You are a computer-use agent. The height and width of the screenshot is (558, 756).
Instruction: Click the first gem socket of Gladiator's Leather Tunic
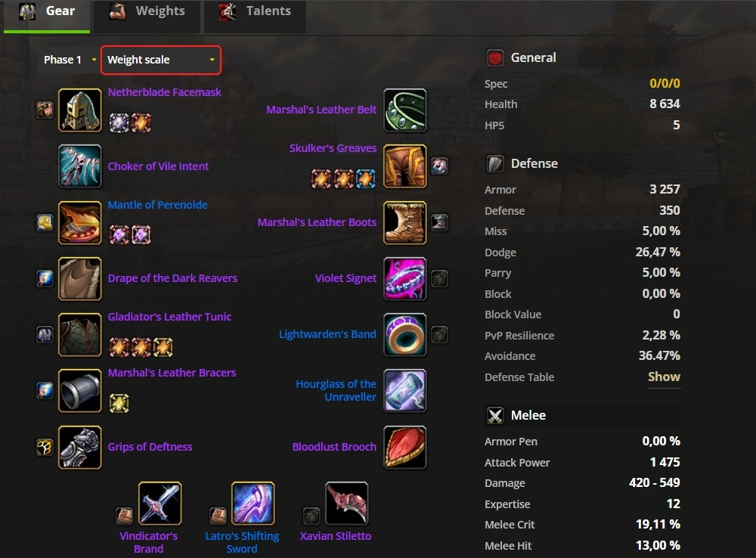pyautogui.click(x=119, y=347)
